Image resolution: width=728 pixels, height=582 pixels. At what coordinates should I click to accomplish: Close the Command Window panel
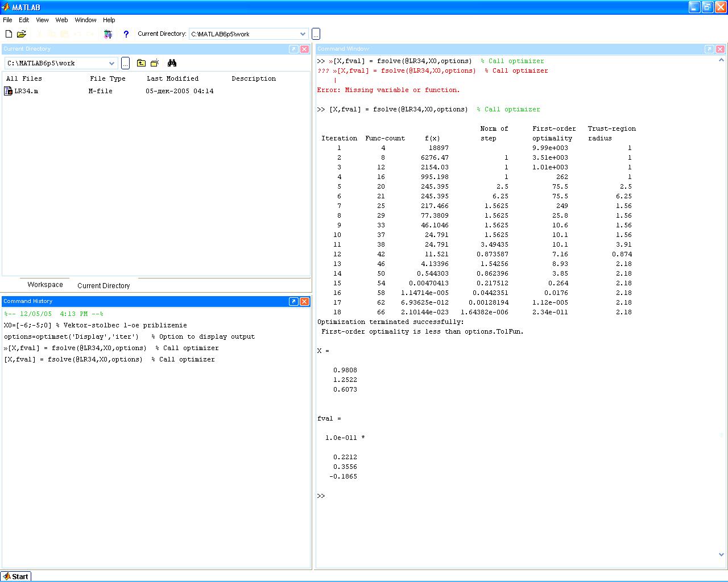pyautogui.click(x=720, y=49)
